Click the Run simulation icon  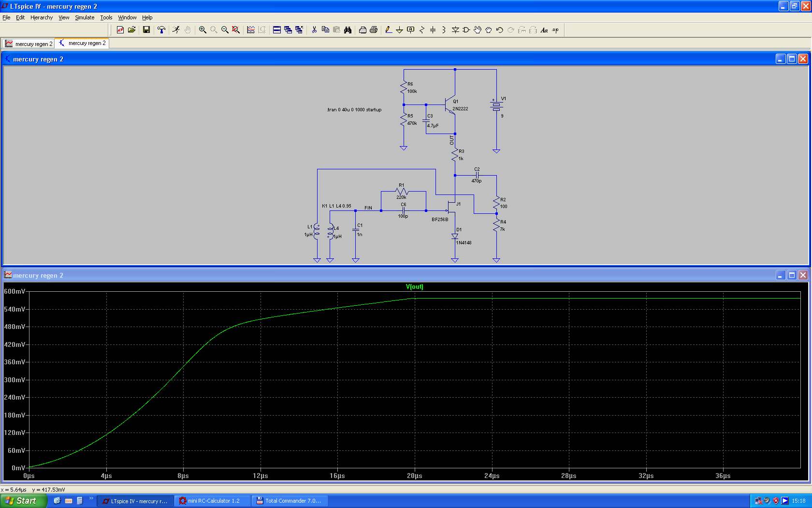(176, 30)
